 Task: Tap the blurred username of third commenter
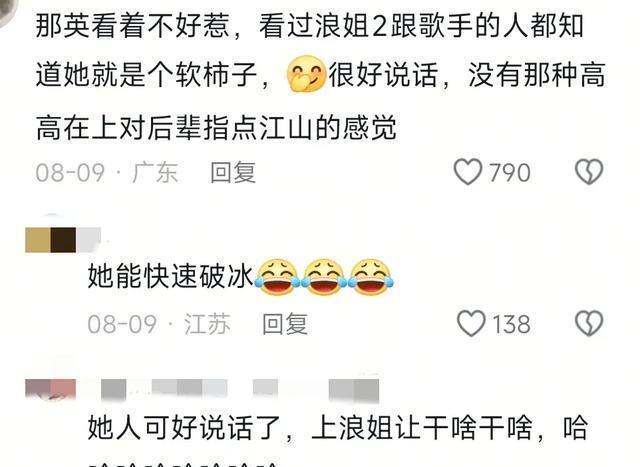[240, 390]
